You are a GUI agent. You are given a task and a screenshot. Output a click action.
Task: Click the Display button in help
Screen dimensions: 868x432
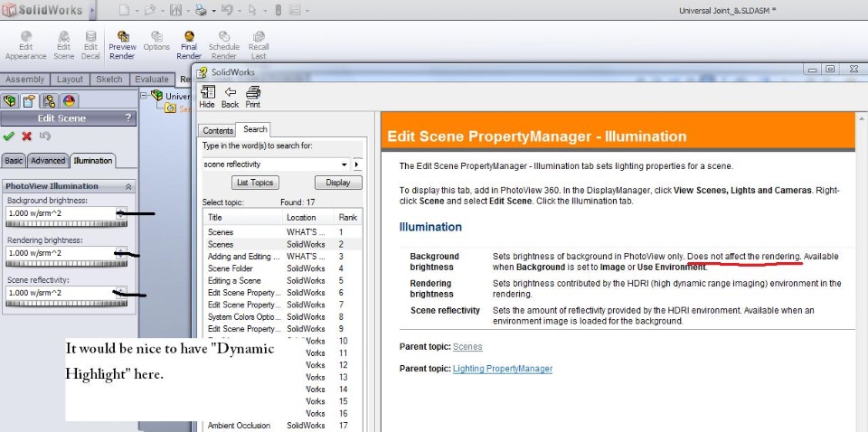pos(338,183)
